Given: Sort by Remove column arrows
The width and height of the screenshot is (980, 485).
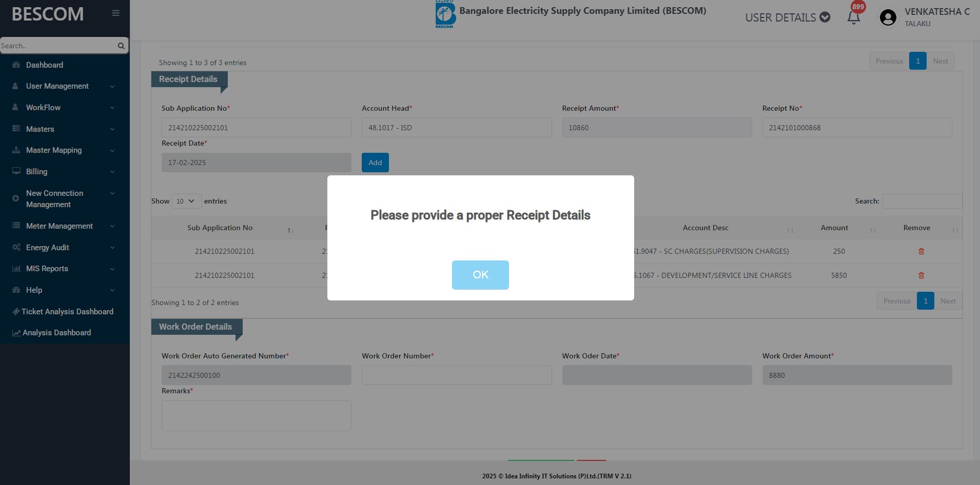Looking at the screenshot, I should click(x=955, y=230).
